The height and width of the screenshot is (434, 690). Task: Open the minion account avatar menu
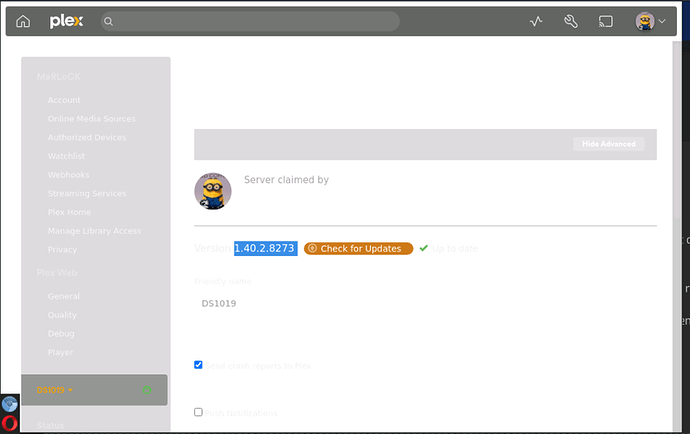[x=645, y=21]
